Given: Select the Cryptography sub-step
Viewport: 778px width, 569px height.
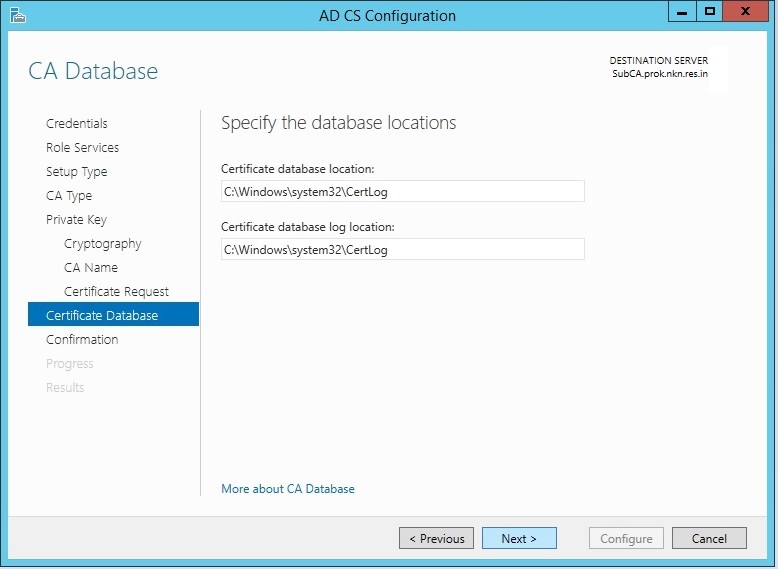Looking at the screenshot, I should pos(103,244).
